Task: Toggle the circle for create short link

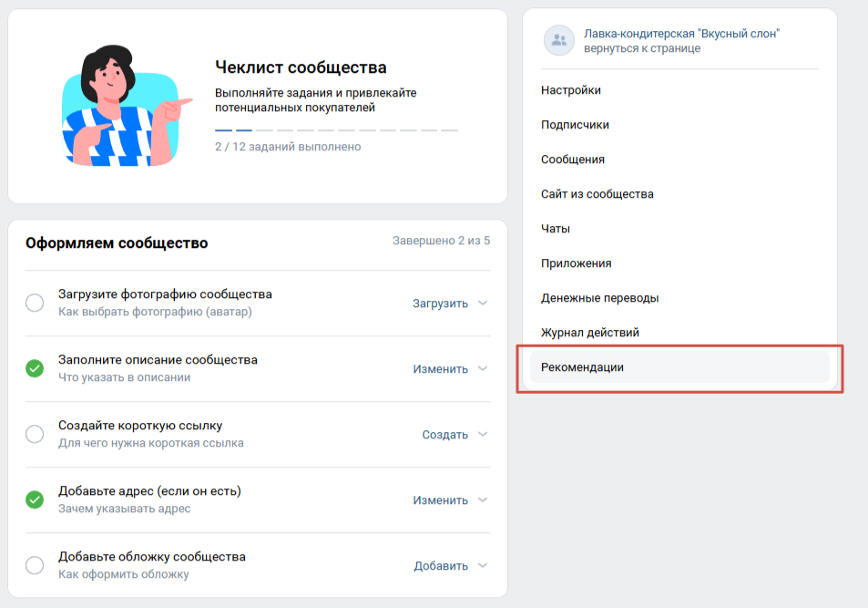Action: 35,434
